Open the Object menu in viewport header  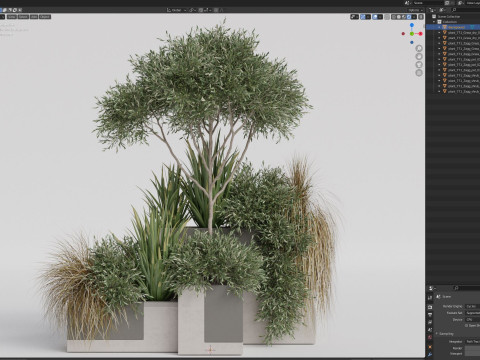click(x=45, y=17)
